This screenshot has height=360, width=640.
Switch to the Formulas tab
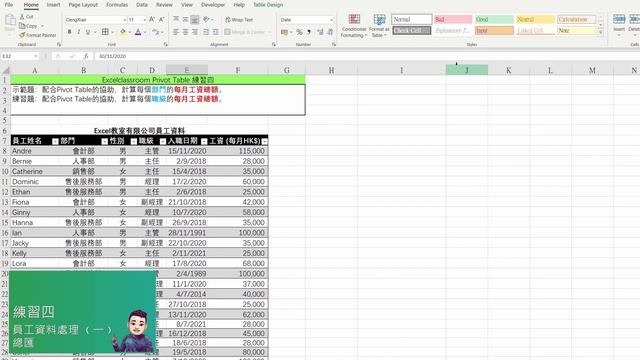[x=117, y=5]
